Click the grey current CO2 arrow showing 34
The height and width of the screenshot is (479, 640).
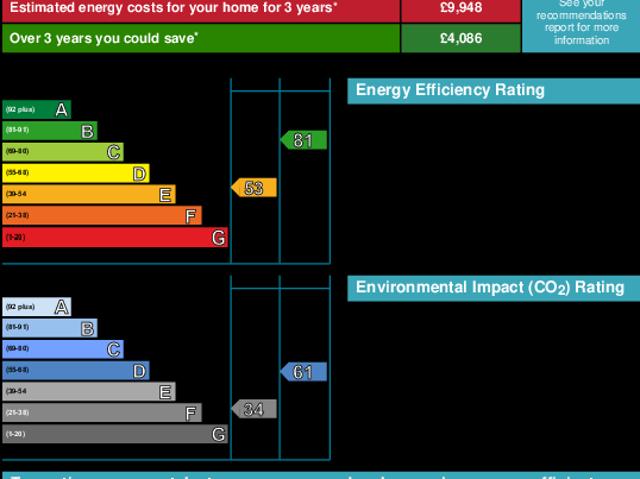[255, 409]
